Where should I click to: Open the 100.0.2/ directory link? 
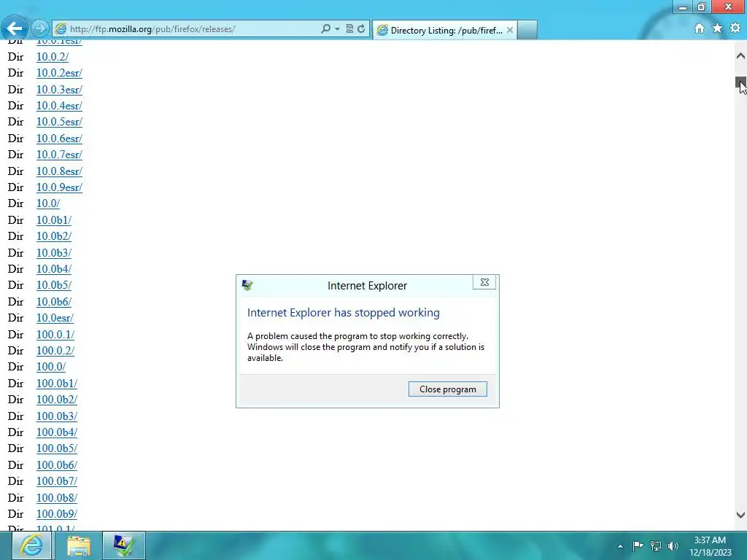[x=55, y=351]
